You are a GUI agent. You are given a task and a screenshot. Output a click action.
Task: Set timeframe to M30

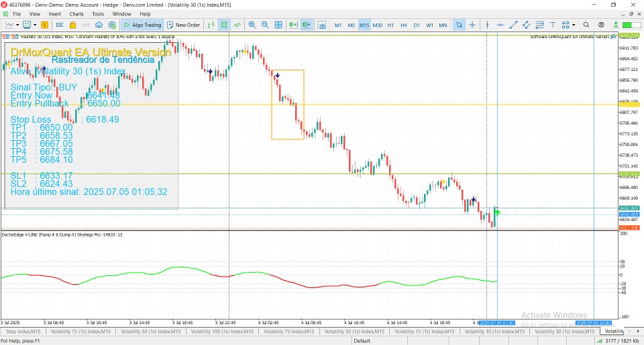click(378, 25)
